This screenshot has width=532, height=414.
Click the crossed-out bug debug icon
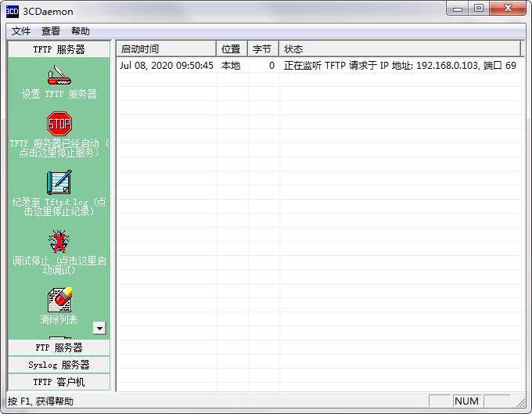[x=59, y=241]
